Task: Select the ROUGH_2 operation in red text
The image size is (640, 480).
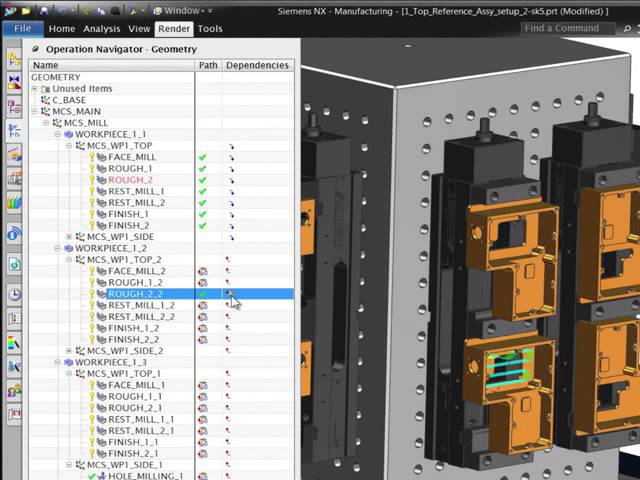Action: (130, 180)
